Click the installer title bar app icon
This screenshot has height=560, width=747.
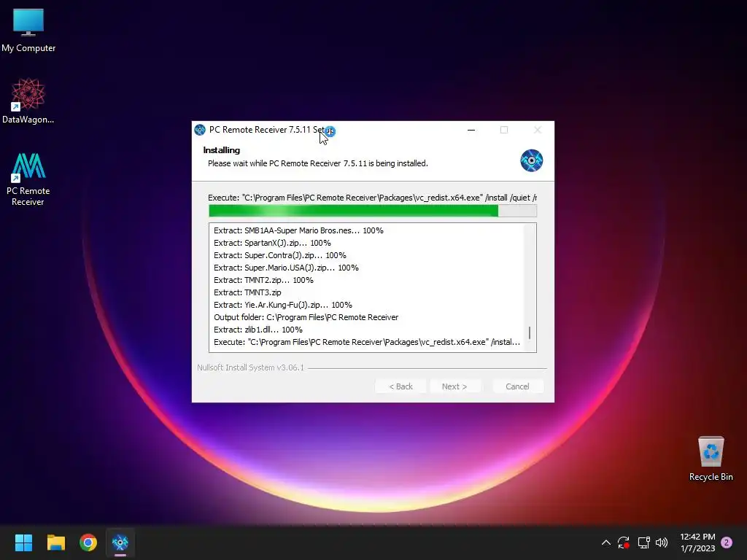pos(200,130)
